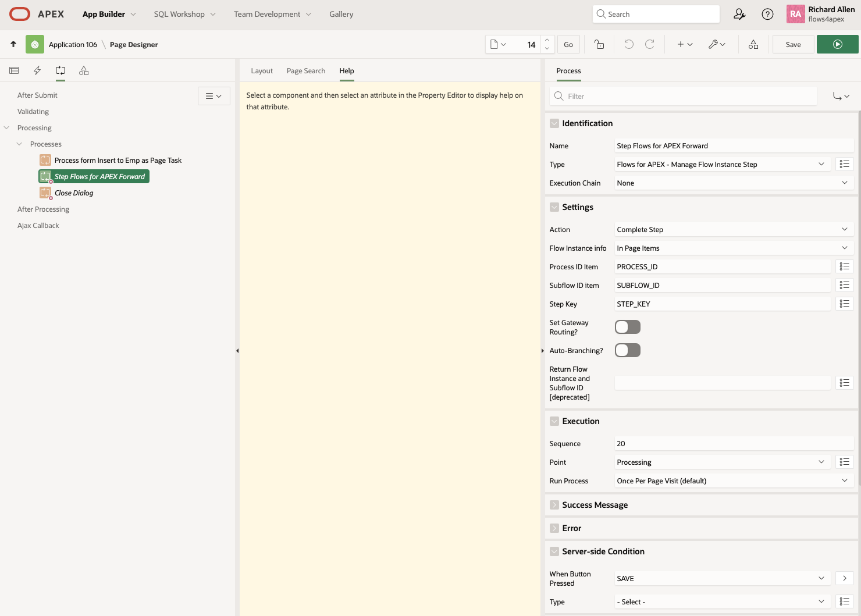Click the RA user avatar
Viewport: 861px width, 616px height.
coord(795,14)
